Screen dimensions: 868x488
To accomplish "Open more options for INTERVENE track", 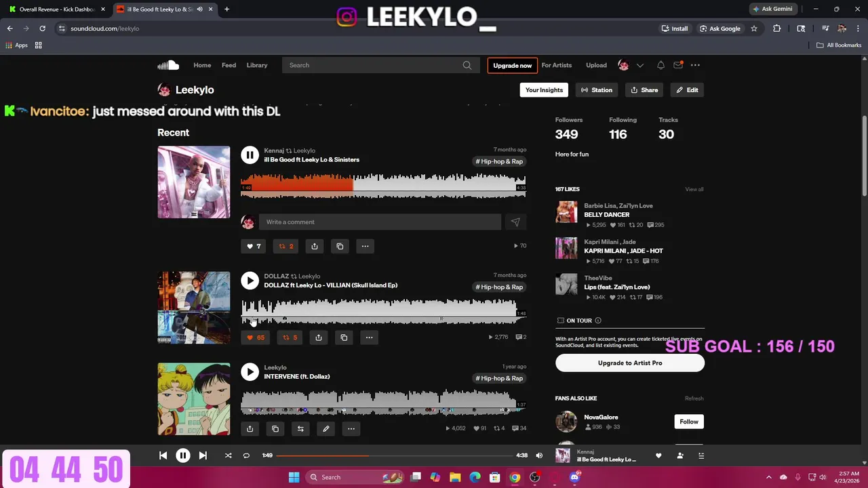I will [x=351, y=428].
